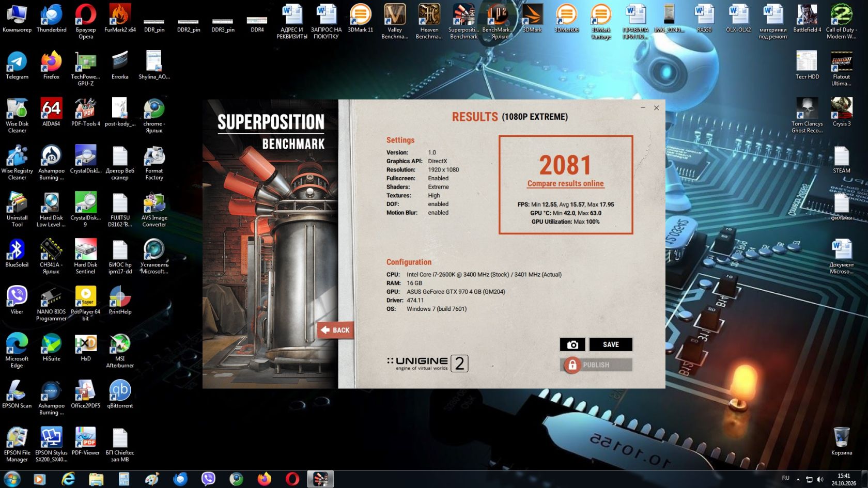Open the Тест HDD desktop file

[807, 66]
